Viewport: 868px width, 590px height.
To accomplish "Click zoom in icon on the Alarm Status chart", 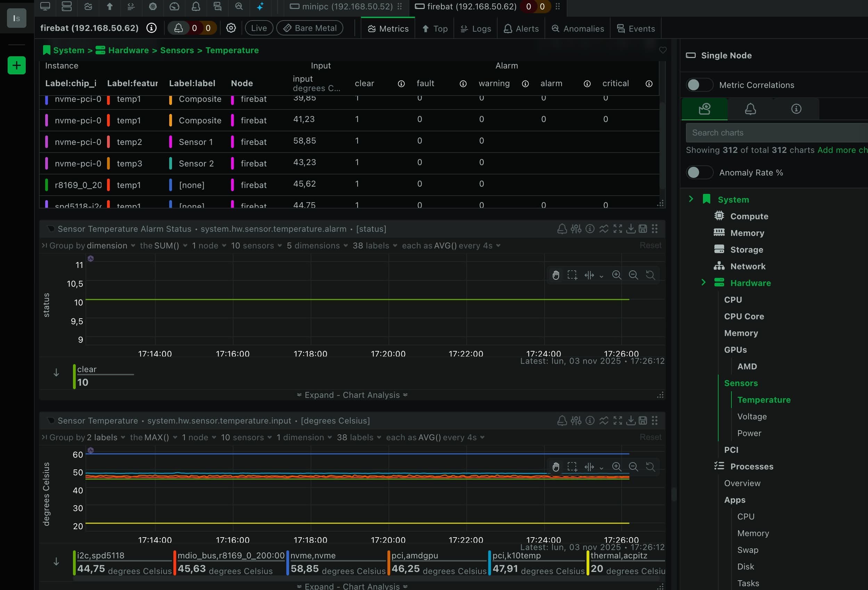I will pos(616,275).
